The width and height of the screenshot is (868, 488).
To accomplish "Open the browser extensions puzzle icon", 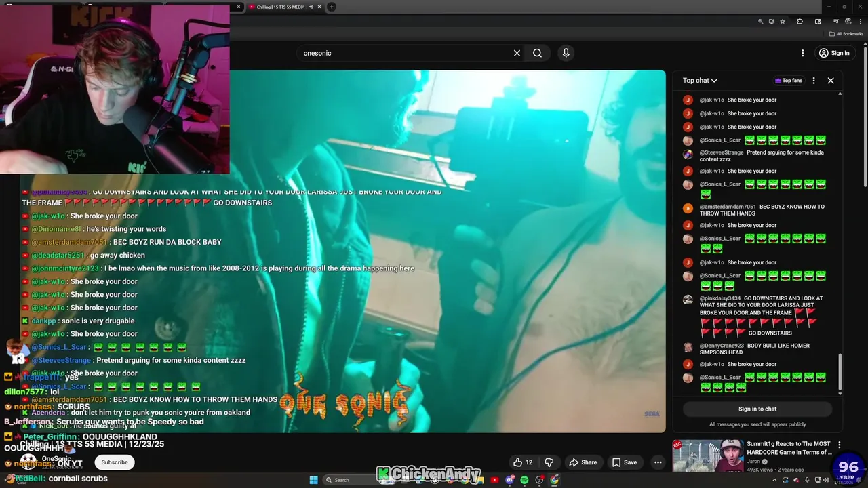I will pos(800,22).
